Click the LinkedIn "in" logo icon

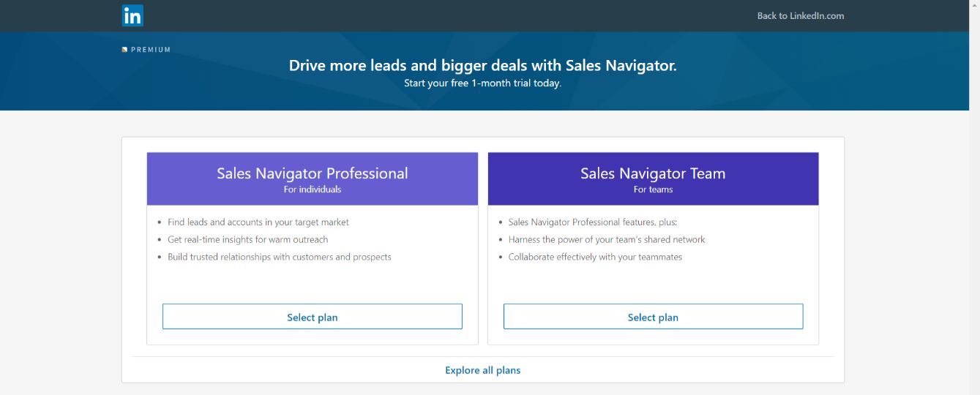click(x=132, y=15)
